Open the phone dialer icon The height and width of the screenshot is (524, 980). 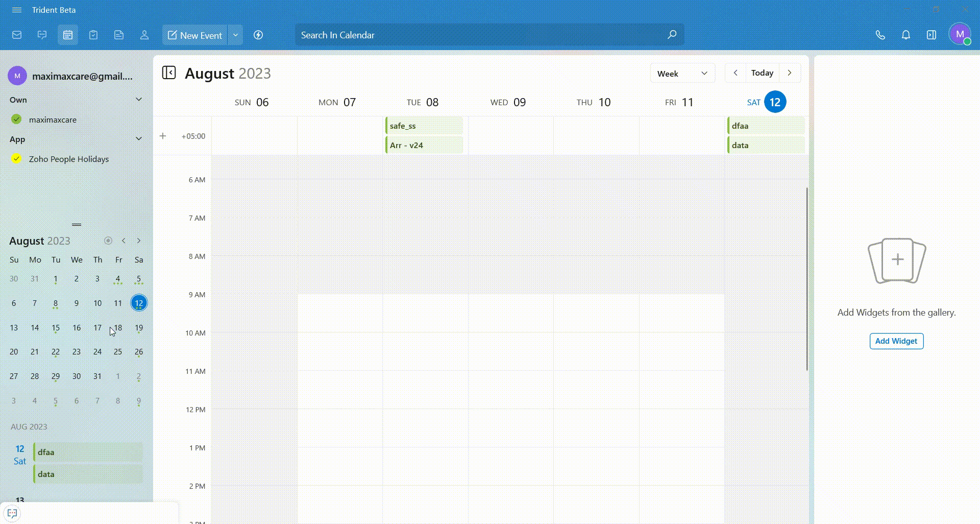point(880,35)
